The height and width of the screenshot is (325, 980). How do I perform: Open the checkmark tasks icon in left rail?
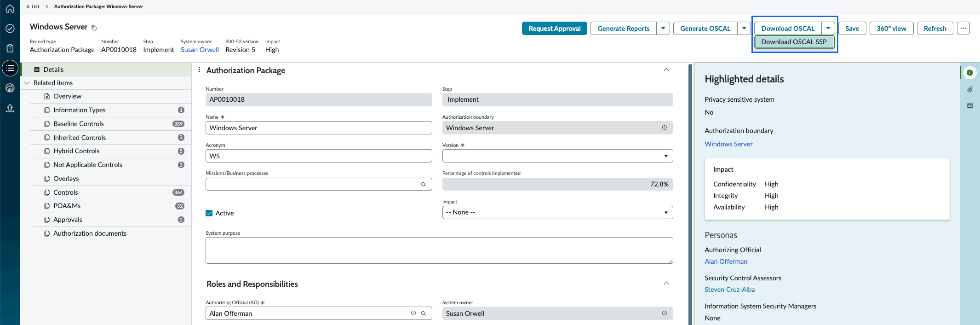click(x=10, y=29)
